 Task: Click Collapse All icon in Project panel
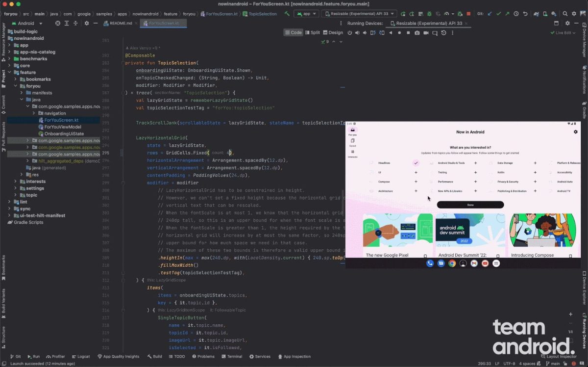(75, 23)
